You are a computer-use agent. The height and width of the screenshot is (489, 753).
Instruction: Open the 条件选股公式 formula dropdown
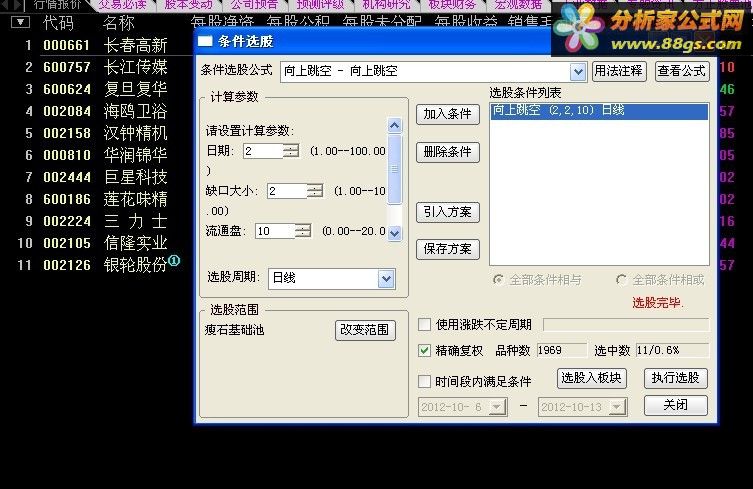578,72
